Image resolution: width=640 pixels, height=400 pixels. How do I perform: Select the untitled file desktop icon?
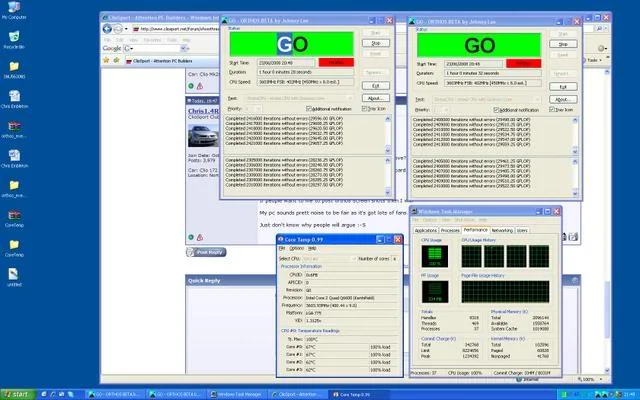[x=14, y=274]
